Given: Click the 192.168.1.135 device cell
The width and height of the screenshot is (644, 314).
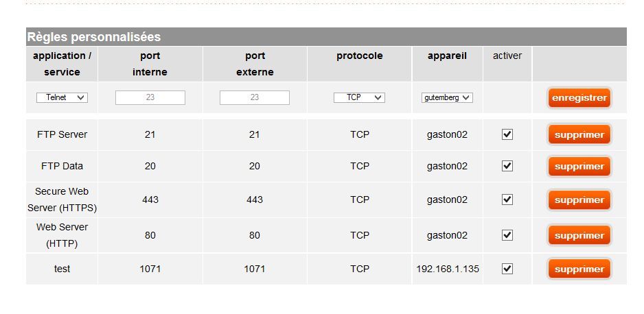Looking at the screenshot, I should (448, 269).
